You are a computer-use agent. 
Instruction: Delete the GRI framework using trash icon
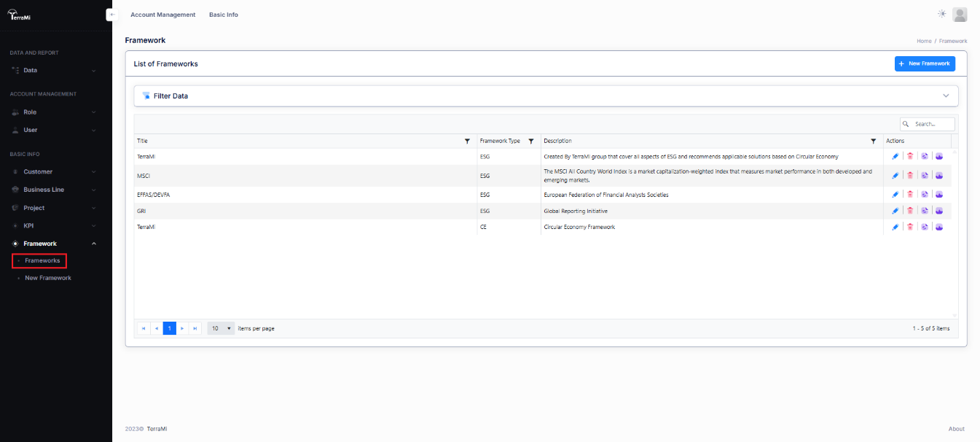[910, 211]
